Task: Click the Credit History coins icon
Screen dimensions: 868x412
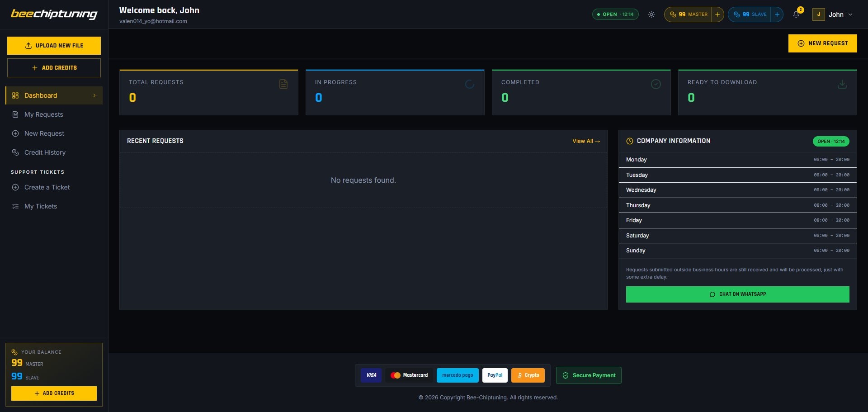Action: 15,152
